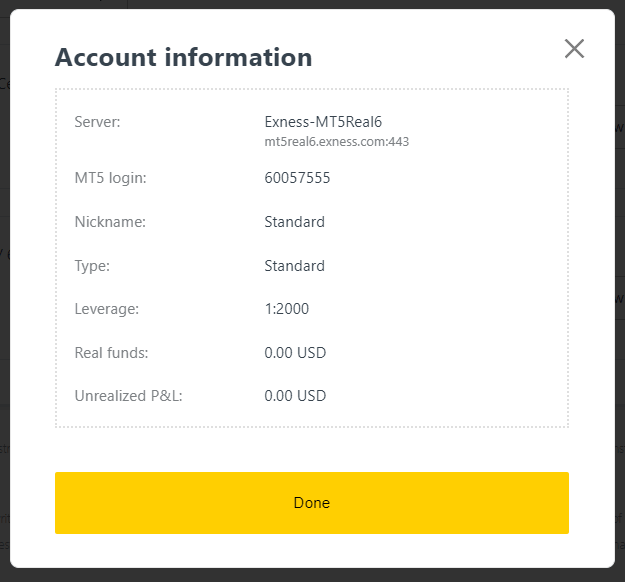The height and width of the screenshot is (582, 625).
Task: Click the Unrealized P&L: field label
Action: [128, 396]
